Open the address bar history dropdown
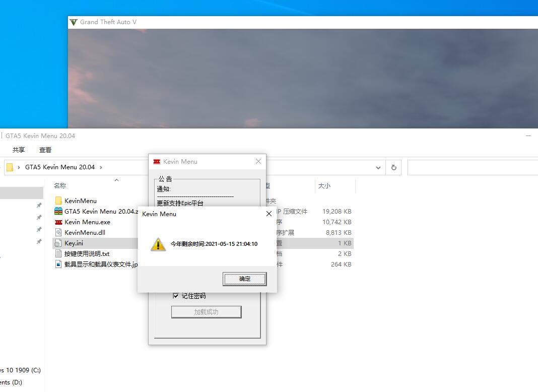538x392 pixels. click(x=378, y=167)
